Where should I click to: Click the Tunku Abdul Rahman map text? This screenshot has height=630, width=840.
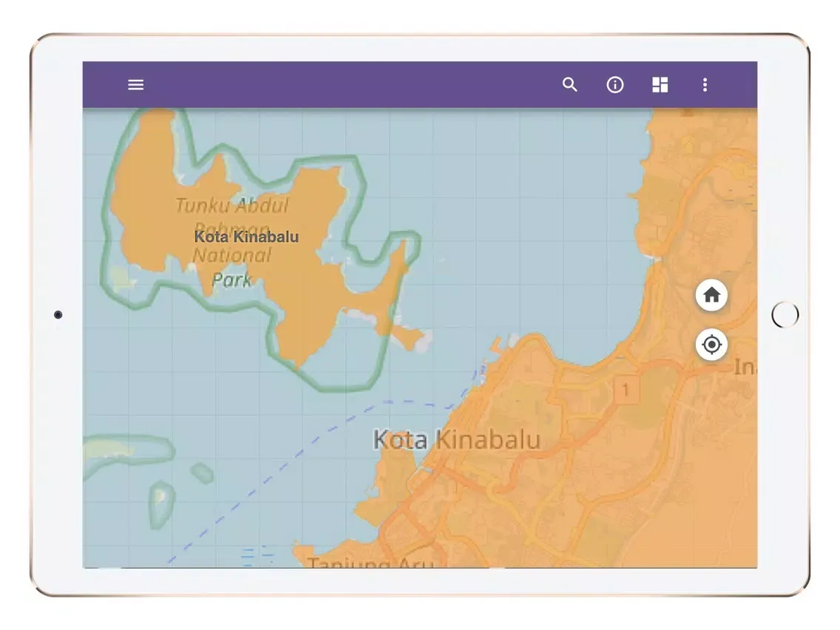click(231, 206)
